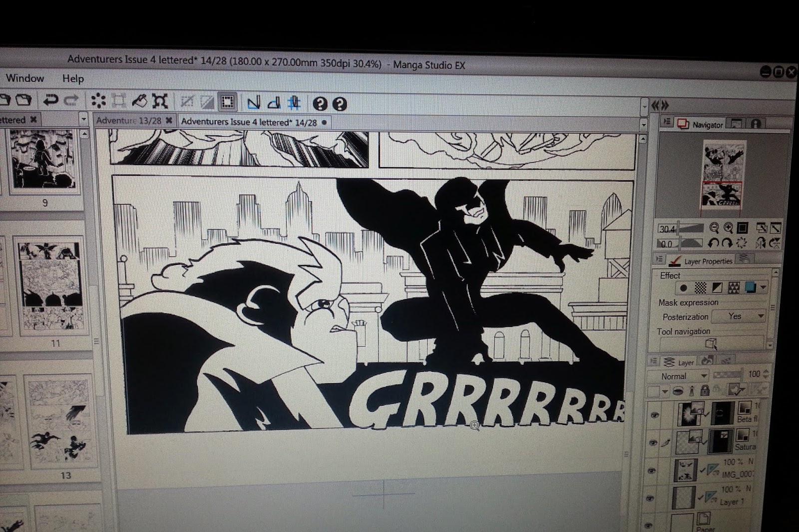Viewport: 799px width, 532px height.
Task: Select the black-and-white diagonal effect icon
Action: tap(717, 288)
